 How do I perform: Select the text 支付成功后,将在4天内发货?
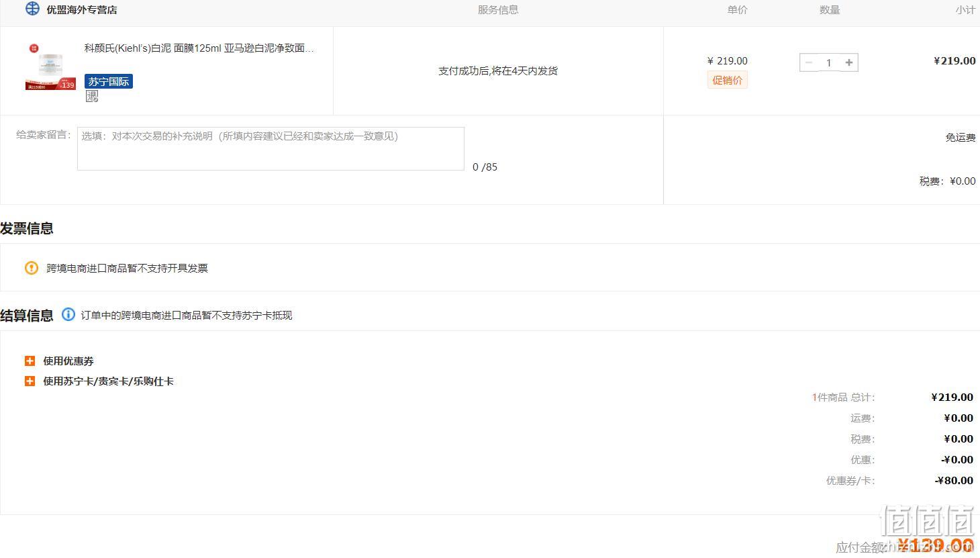coord(498,71)
